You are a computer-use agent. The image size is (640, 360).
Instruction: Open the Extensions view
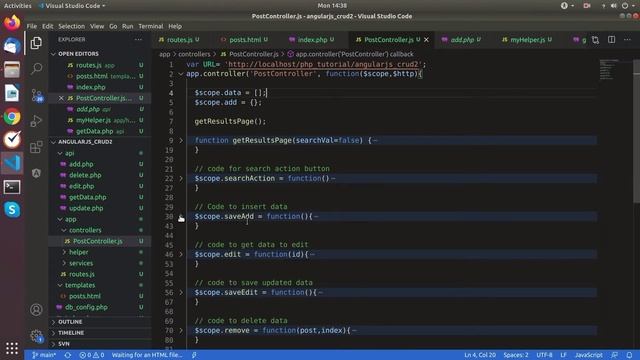pyautogui.click(x=36, y=147)
